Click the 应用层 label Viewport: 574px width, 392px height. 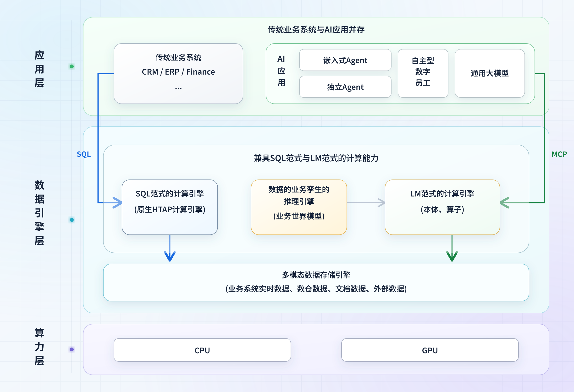39,69
